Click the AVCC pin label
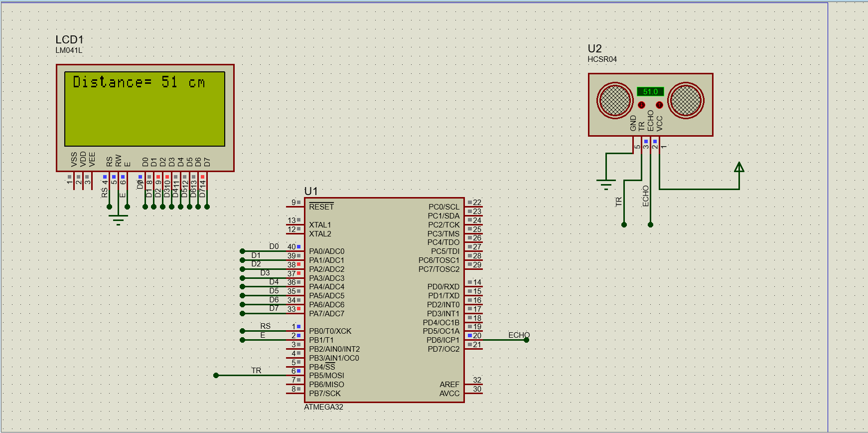The width and height of the screenshot is (868, 433). pos(449,394)
